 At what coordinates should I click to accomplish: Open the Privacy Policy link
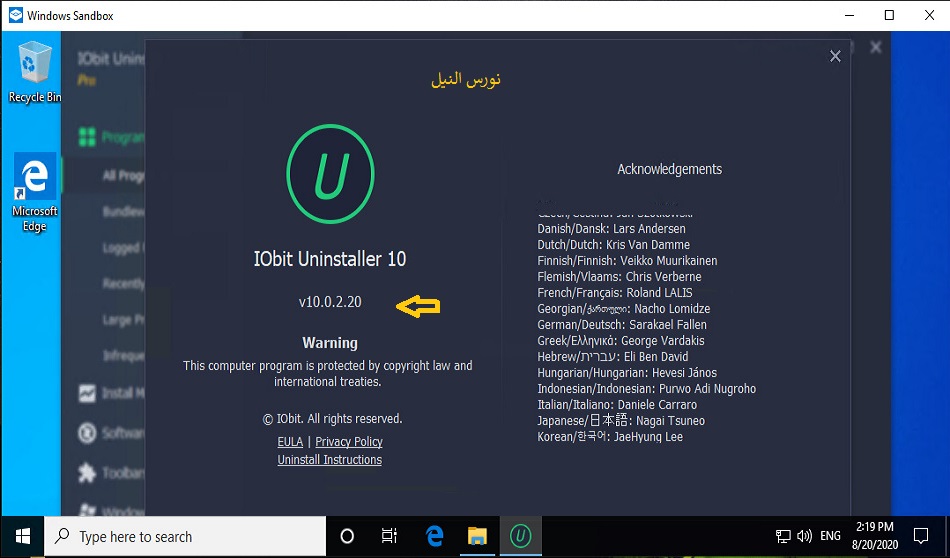tap(348, 441)
